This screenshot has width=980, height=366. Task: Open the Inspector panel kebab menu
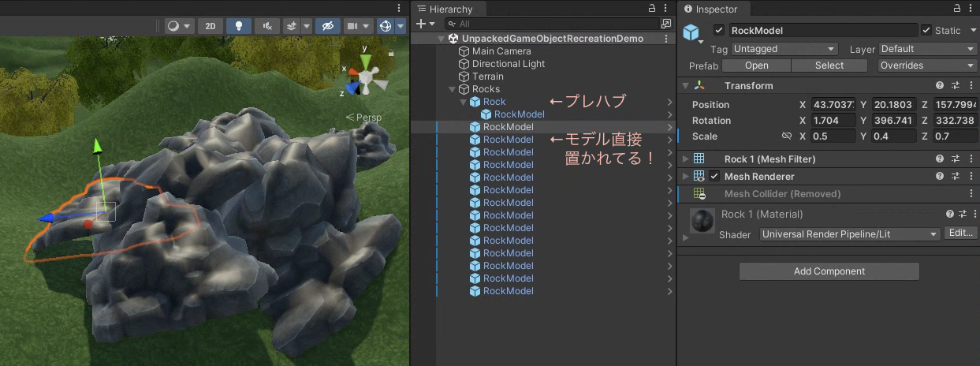971,8
